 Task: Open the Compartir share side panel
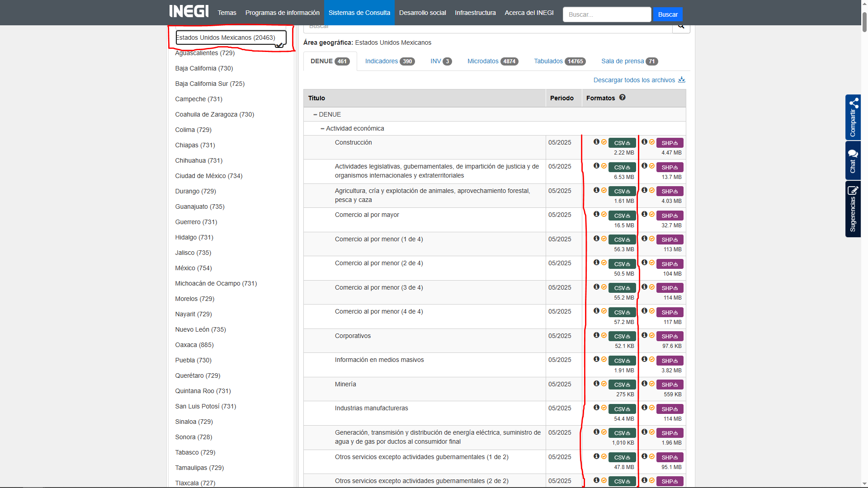click(853, 117)
